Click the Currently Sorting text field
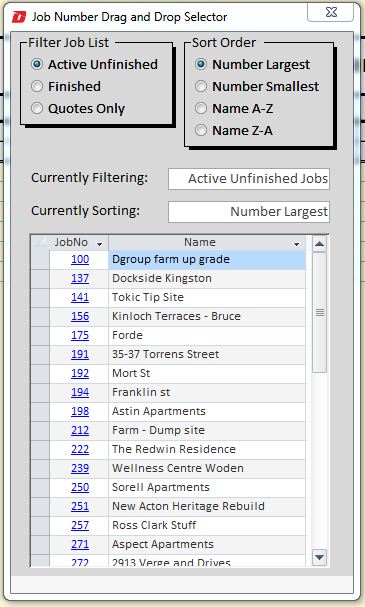This screenshot has height=607, width=365. 249,212
